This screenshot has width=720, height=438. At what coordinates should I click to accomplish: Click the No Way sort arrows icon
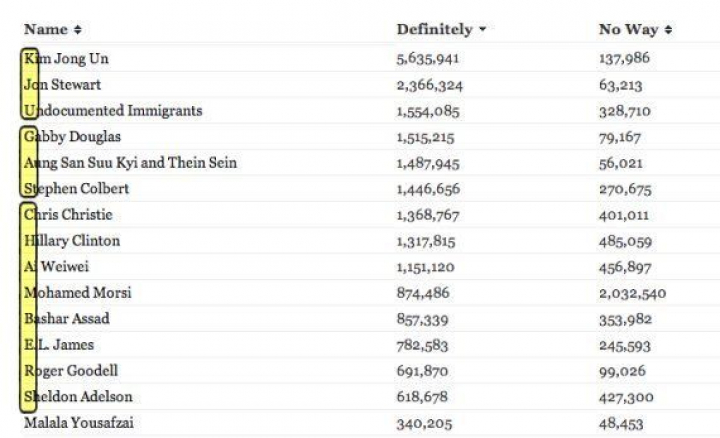(669, 30)
